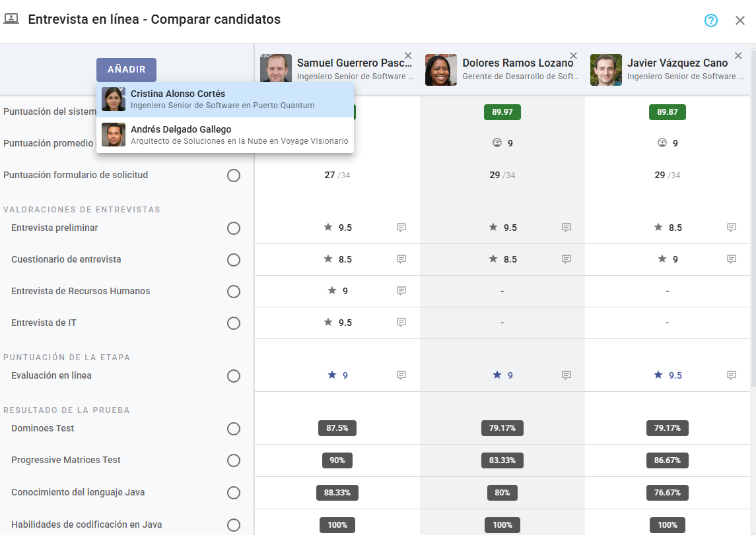Select the circle beside Puntuación formulario de solicitud
The height and width of the screenshot is (535, 756).
pos(234,175)
